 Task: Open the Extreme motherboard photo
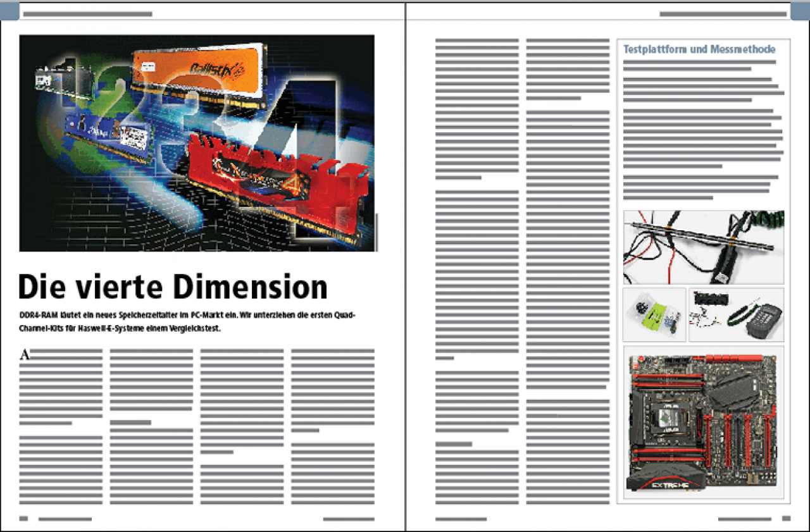[x=704, y=423]
